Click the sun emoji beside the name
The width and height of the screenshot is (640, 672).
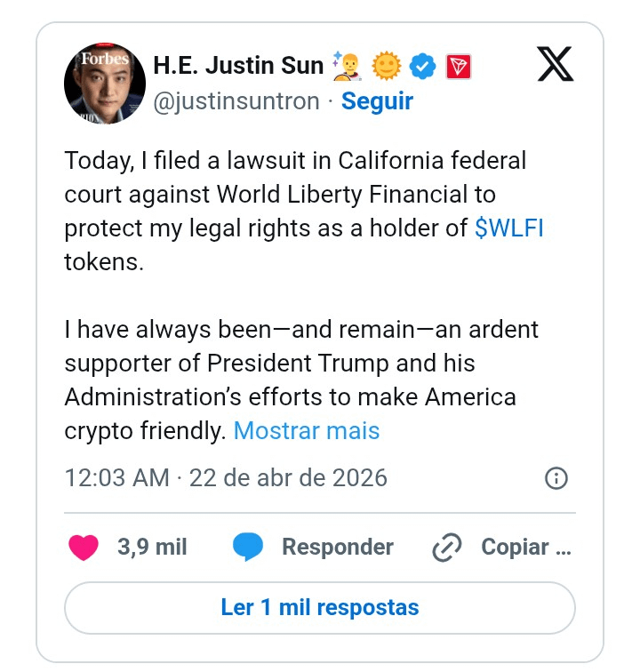point(387,66)
